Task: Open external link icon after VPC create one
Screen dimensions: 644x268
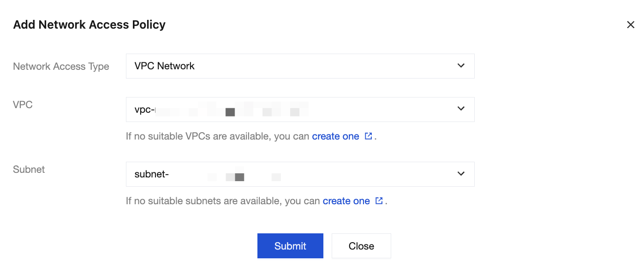Action: [x=368, y=136]
